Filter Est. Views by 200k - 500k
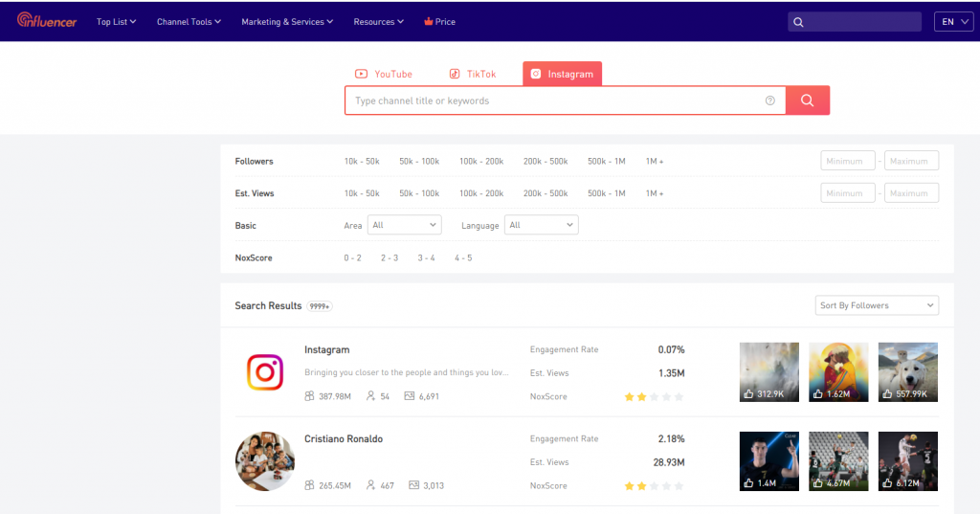This screenshot has height=514, width=980. pyautogui.click(x=546, y=194)
